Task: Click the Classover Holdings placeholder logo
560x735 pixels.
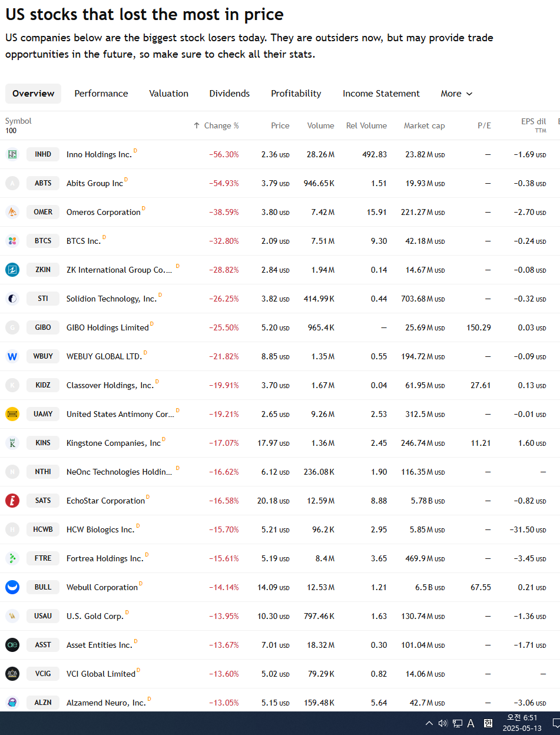Action: tap(12, 385)
